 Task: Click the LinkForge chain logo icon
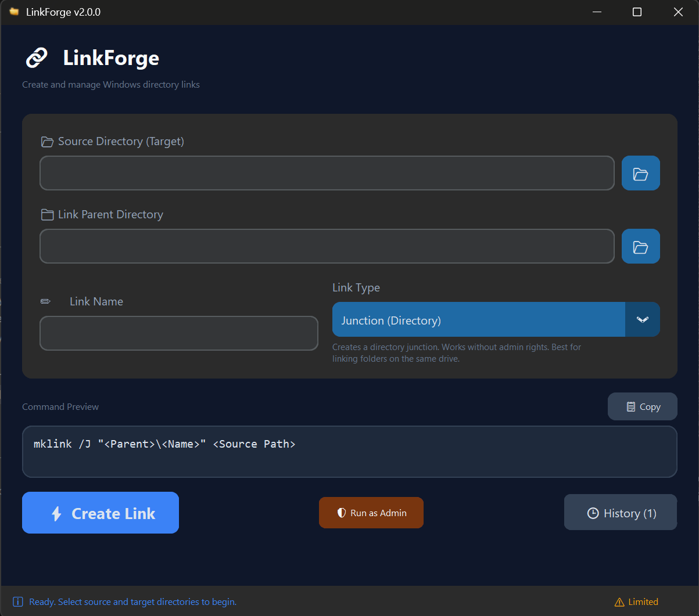pyautogui.click(x=37, y=58)
